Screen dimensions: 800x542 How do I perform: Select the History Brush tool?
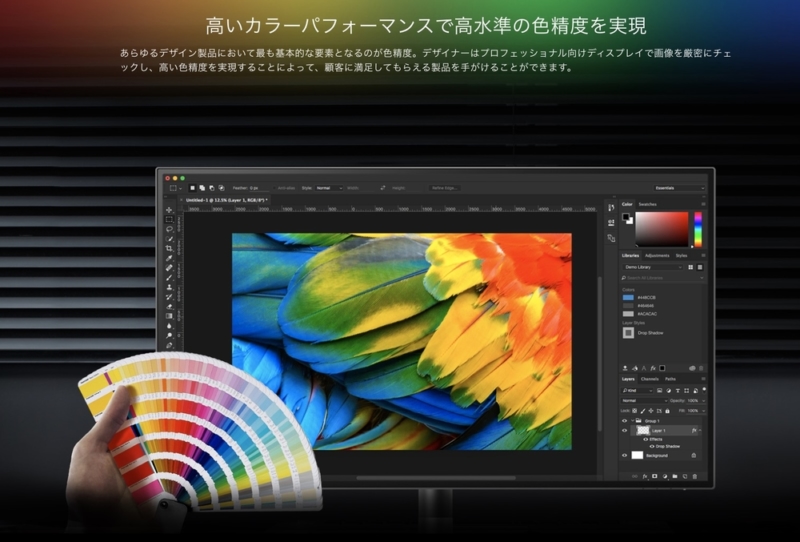(x=169, y=297)
